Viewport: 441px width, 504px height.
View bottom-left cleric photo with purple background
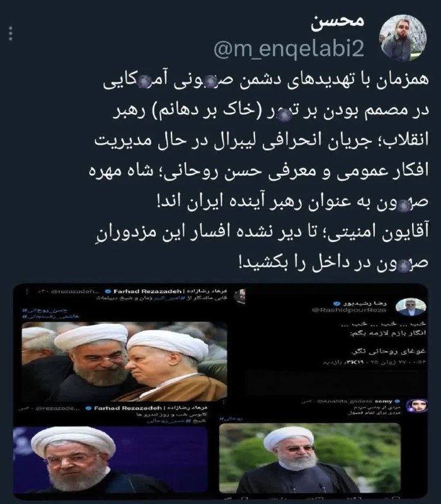[x=110, y=459]
